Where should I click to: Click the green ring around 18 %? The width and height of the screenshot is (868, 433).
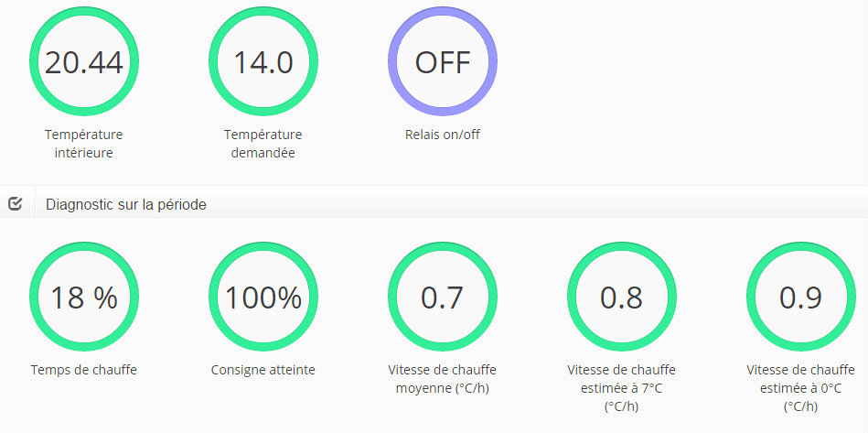point(84,246)
